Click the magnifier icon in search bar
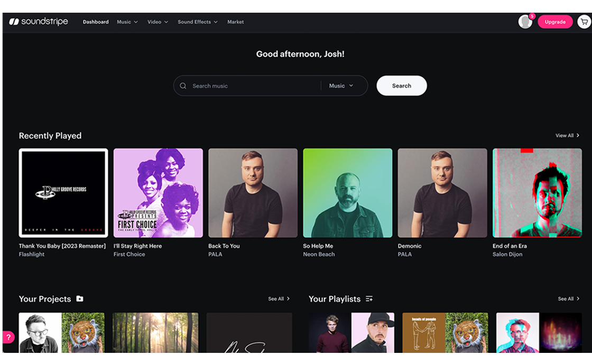The width and height of the screenshot is (592, 364). [183, 86]
